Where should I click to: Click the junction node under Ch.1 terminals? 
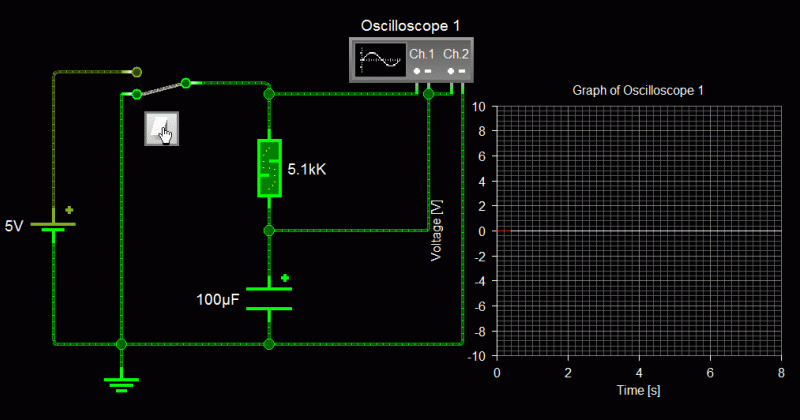429,94
